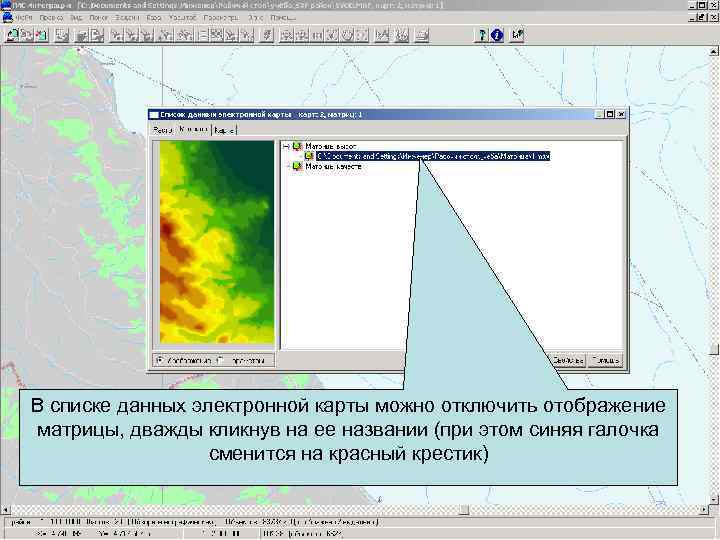Open the Вид menu
Image resolution: width=720 pixels, height=540 pixels.
[76, 17]
